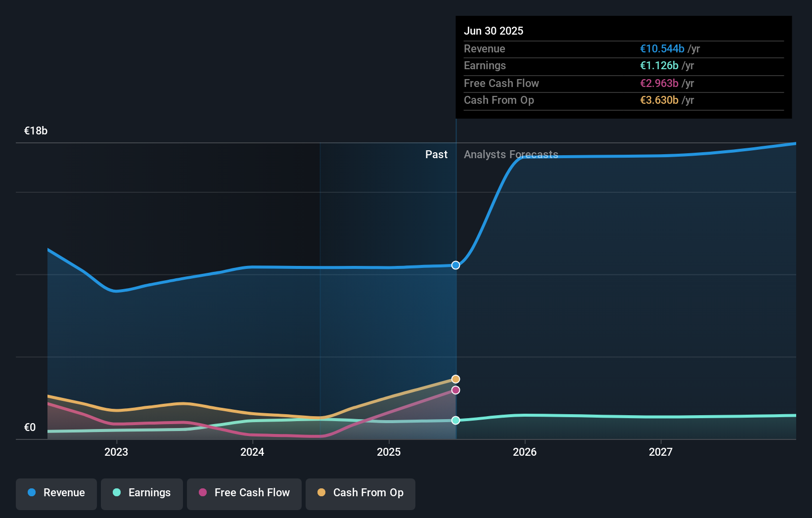Click the €2.963b Free Cash Flow value
Screen dimensions: 812x518
[660, 83]
